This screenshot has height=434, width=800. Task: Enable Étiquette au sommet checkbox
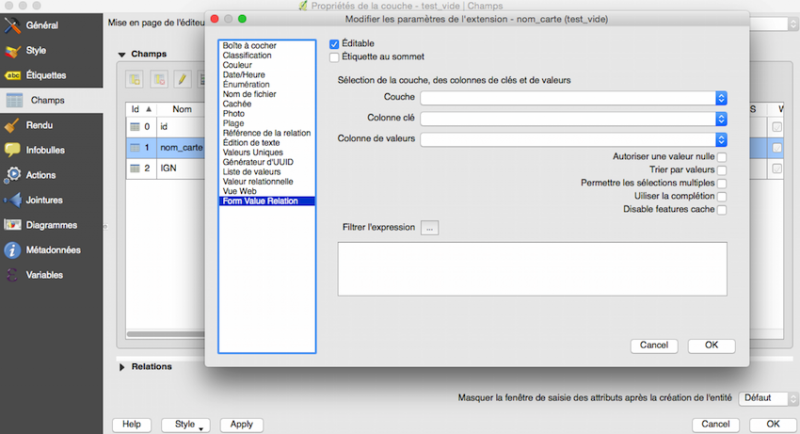335,57
